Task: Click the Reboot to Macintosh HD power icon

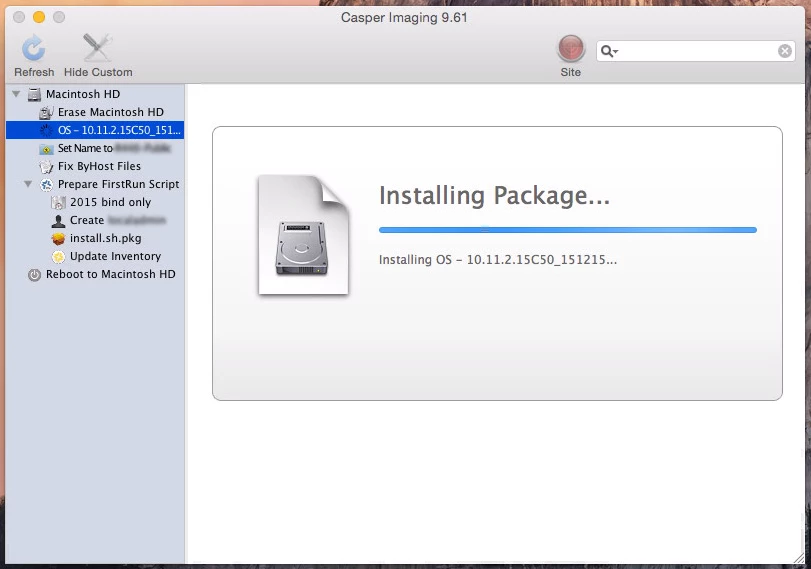Action: click(34, 275)
